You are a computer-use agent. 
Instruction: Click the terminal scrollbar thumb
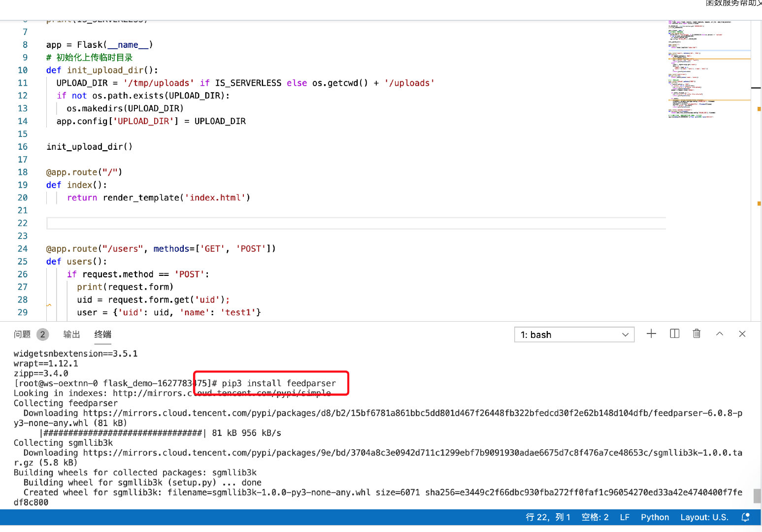757,496
